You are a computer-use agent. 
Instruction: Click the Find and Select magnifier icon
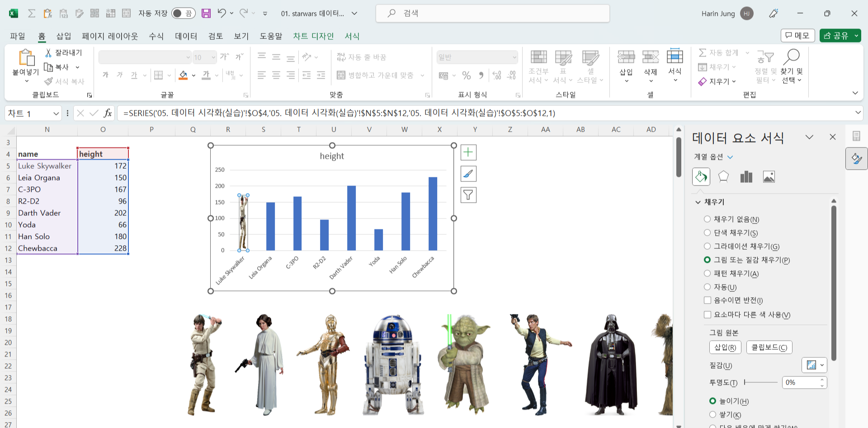pos(792,57)
